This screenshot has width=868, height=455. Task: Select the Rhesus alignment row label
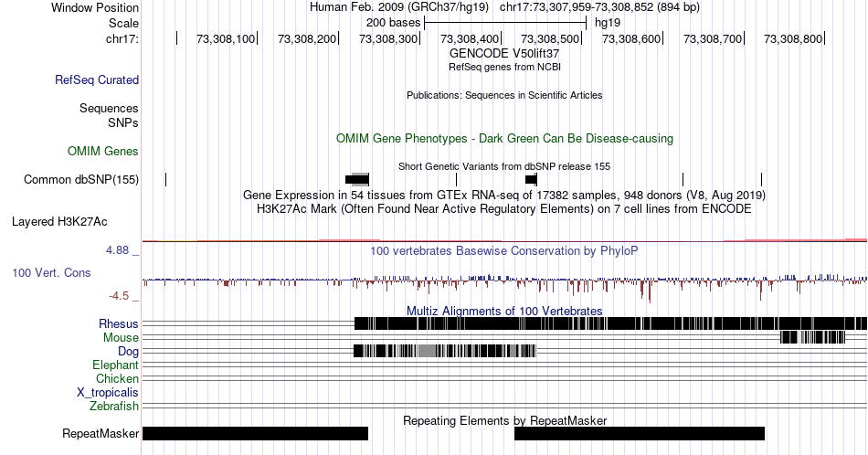(x=119, y=323)
